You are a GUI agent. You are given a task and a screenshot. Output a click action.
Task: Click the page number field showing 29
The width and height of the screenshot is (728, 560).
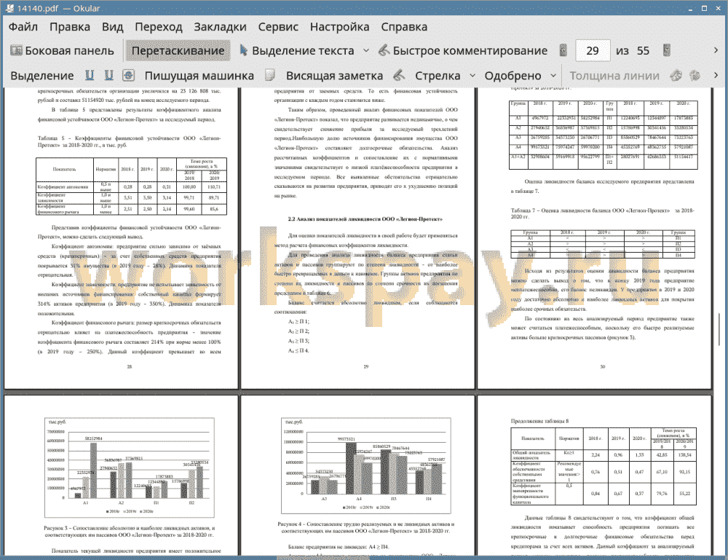coord(593,51)
